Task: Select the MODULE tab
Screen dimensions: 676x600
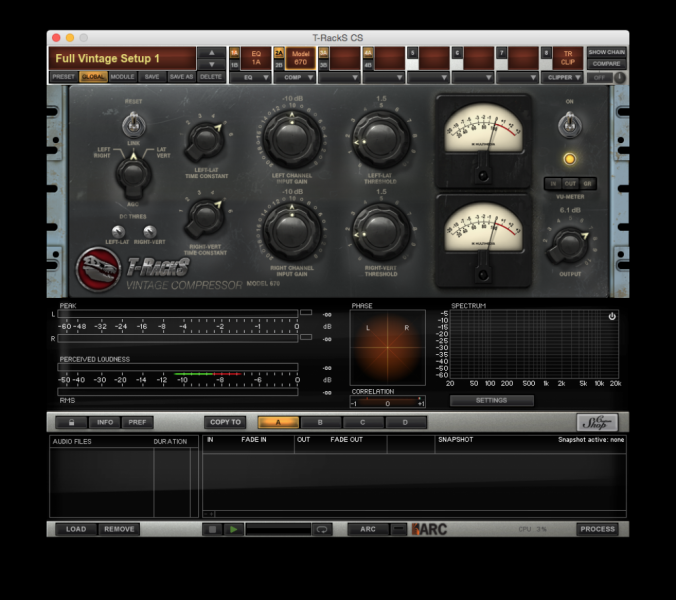Action: (x=122, y=77)
